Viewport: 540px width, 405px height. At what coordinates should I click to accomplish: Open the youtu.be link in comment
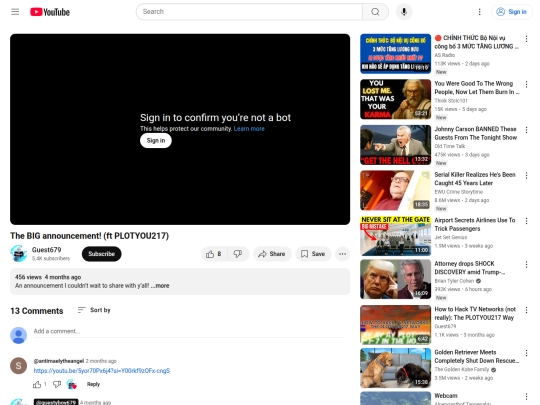(102, 371)
